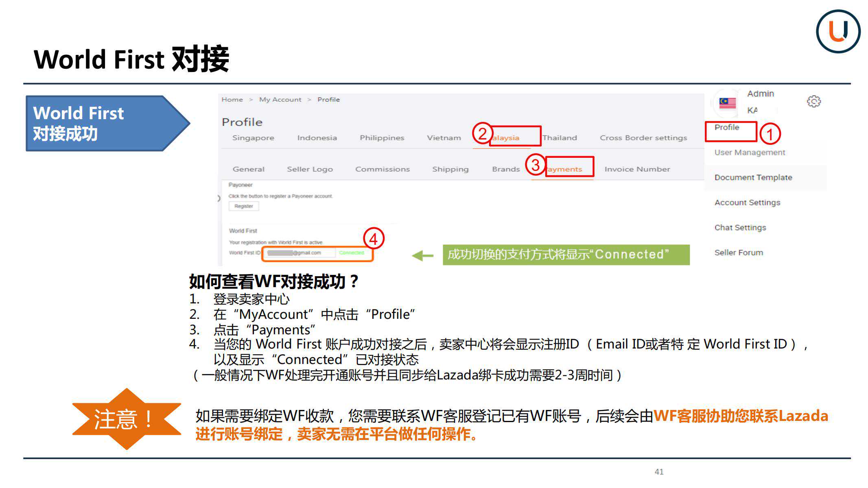Open the Seller Logo sub-tab
This screenshot has height=488, width=868.
(x=310, y=169)
